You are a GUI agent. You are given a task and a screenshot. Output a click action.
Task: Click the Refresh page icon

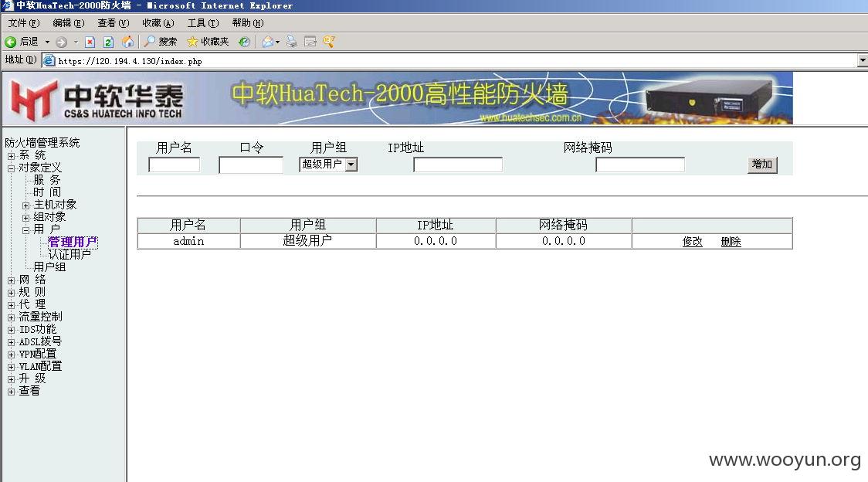(x=108, y=42)
